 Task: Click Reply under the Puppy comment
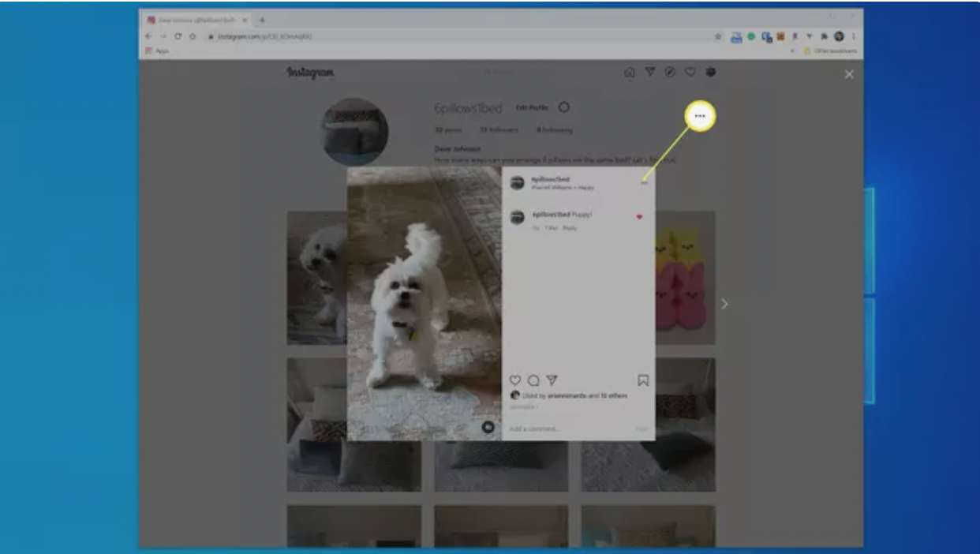570,228
